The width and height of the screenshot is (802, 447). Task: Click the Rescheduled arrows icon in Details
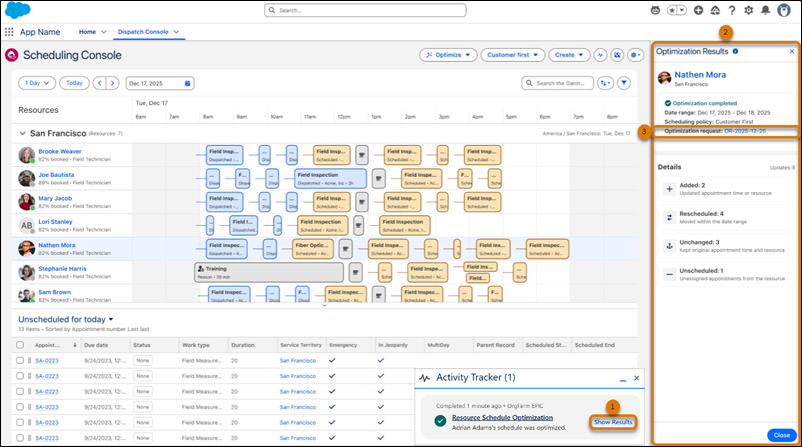pyautogui.click(x=669, y=217)
